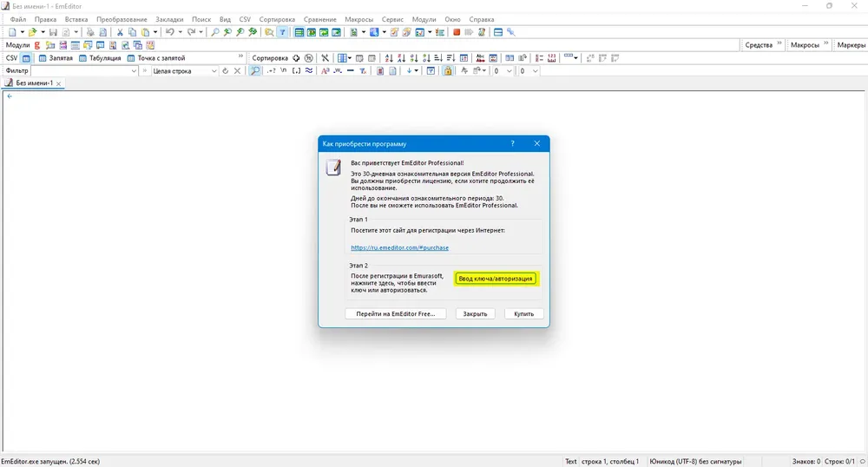Close the Без имени-1 tab with X
Screen dimensions: 868x467
59,83
